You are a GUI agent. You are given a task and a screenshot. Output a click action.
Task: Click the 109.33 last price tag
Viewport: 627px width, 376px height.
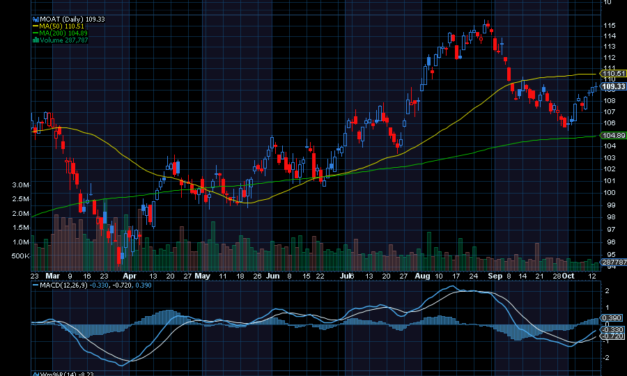pos(614,86)
